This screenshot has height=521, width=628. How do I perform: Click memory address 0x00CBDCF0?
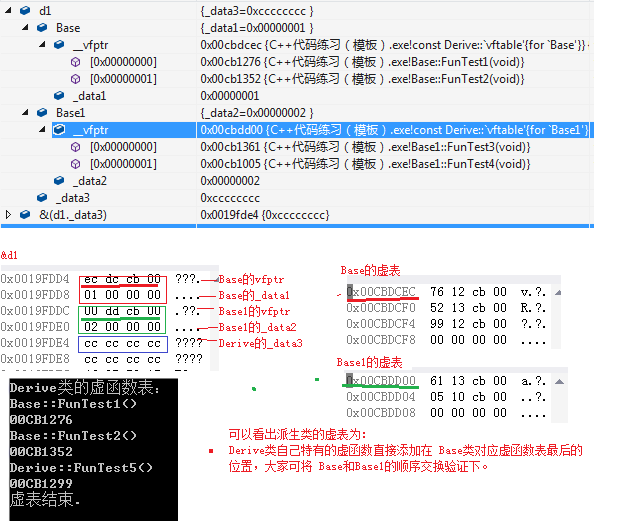pos(381,308)
